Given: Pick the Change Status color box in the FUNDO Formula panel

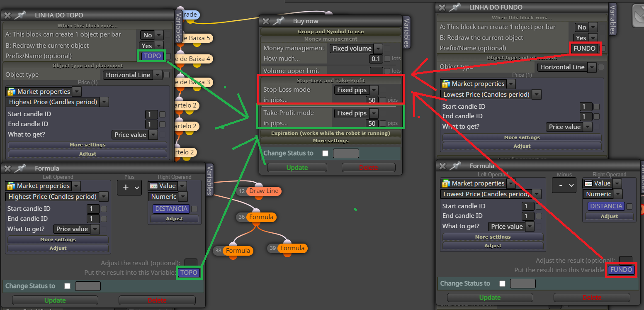Looking at the screenshot, I should 522,284.
